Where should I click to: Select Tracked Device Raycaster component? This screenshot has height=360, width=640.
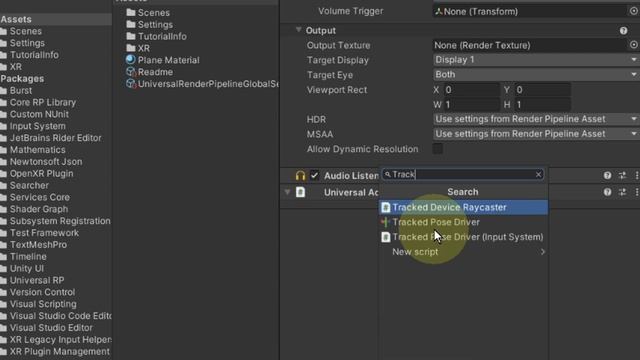click(464, 207)
